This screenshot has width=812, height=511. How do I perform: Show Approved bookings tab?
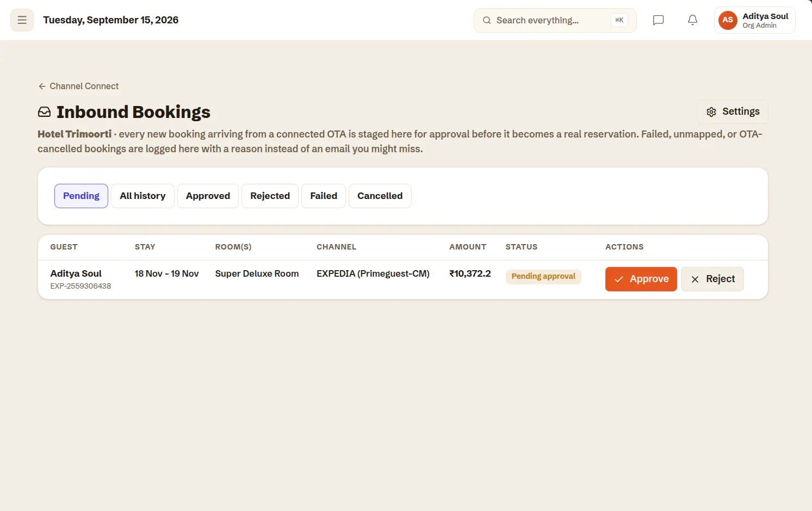208,196
